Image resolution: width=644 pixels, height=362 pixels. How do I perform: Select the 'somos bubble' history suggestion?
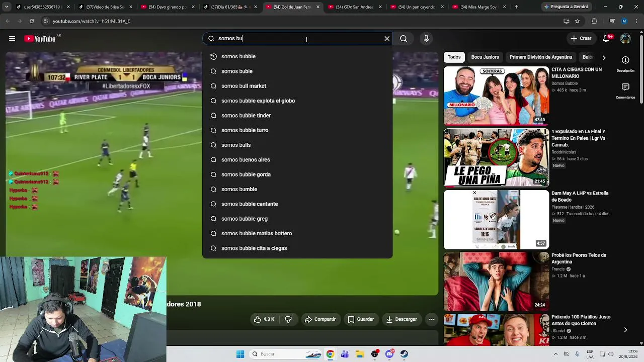click(x=297, y=56)
